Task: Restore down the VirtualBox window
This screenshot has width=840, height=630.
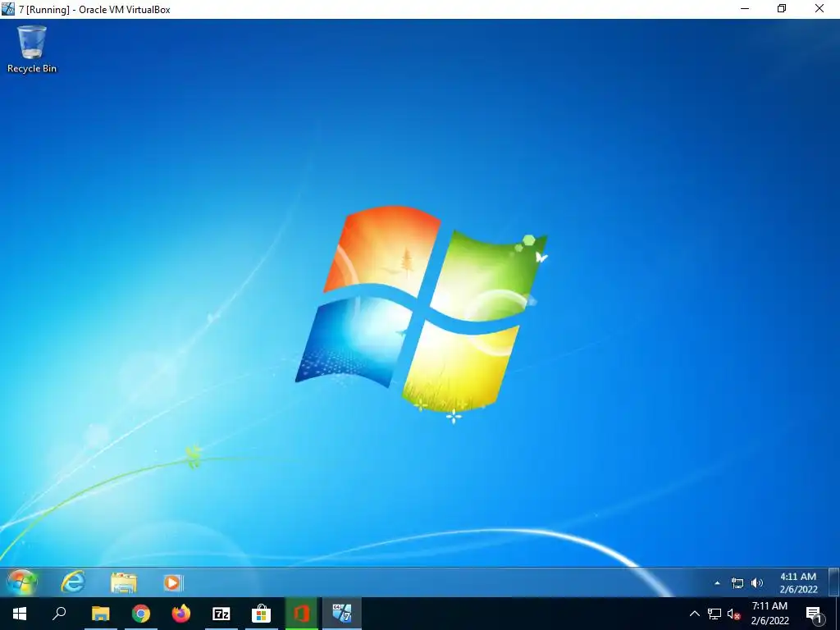Action: click(782, 8)
